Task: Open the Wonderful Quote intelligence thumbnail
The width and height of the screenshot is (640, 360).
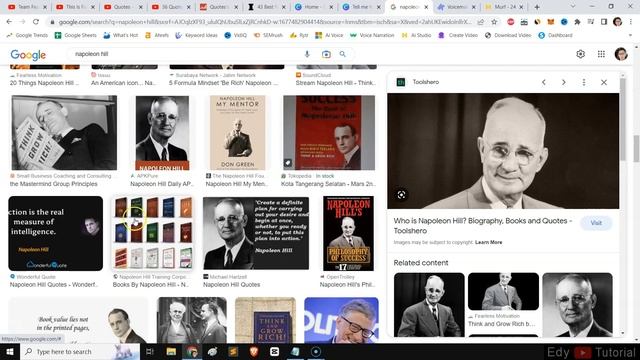Action: (x=56, y=233)
